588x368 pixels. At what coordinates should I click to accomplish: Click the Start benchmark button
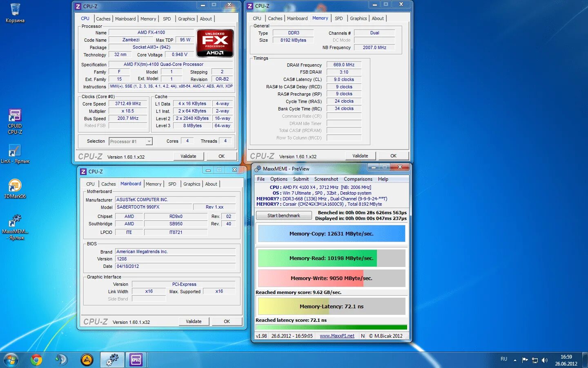click(284, 215)
